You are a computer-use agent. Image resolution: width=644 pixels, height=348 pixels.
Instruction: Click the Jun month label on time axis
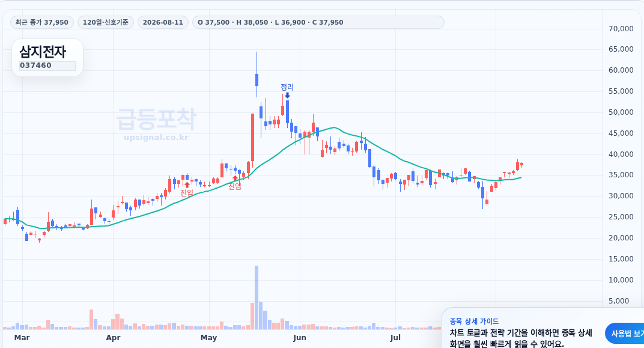click(299, 338)
